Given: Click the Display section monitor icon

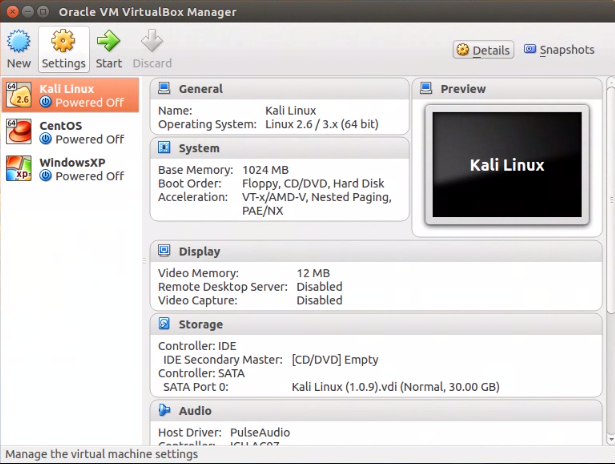Looking at the screenshot, I should (x=164, y=251).
